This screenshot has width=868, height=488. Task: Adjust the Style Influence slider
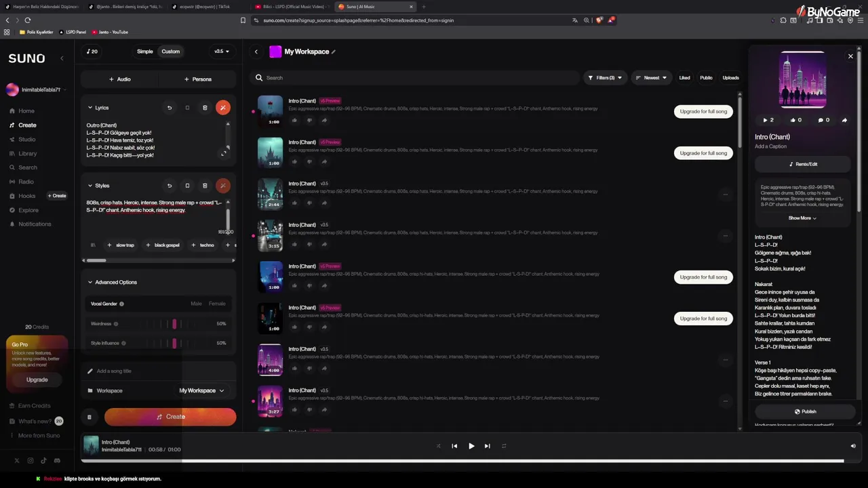click(x=174, y=343)
